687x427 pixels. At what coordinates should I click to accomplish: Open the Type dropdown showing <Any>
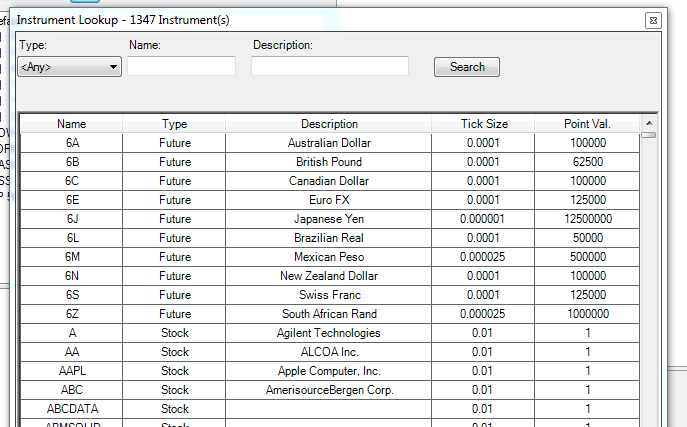[70, 67]
